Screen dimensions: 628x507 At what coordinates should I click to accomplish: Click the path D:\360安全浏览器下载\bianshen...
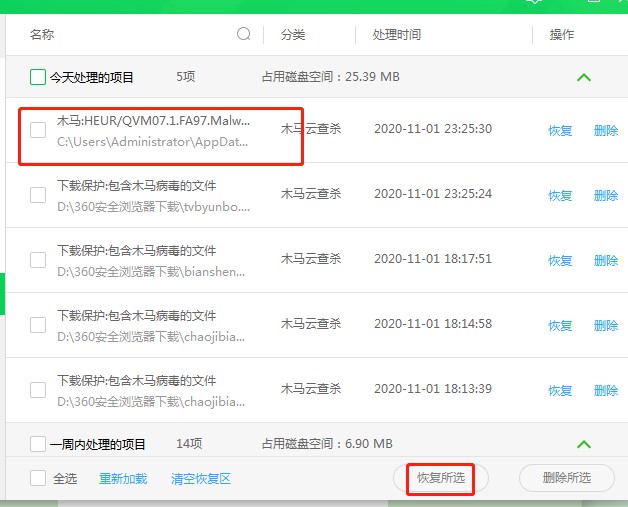click(x=151, y=272)
